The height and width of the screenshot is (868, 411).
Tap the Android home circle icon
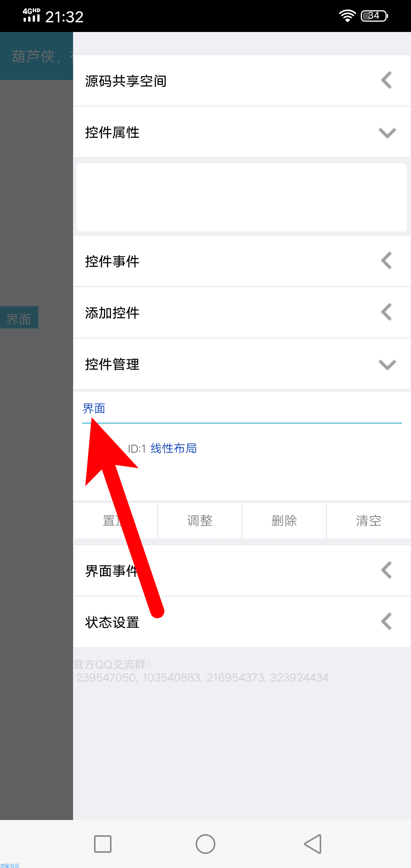click(205, 844)
